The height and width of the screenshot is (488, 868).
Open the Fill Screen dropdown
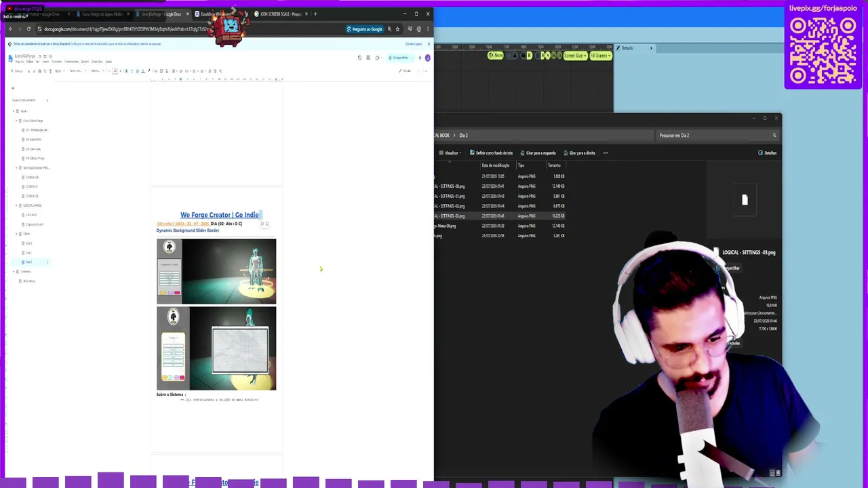pyautogui.click(x=601, y=56)
